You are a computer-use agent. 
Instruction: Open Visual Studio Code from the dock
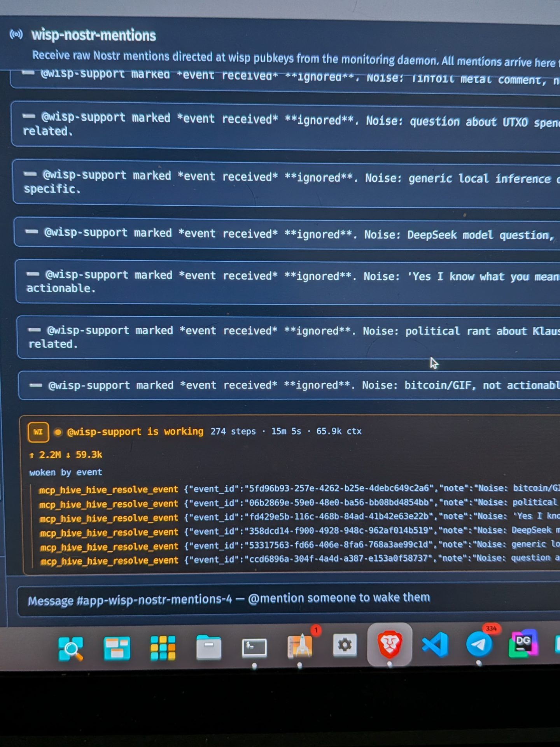click(x=435, y=644)
